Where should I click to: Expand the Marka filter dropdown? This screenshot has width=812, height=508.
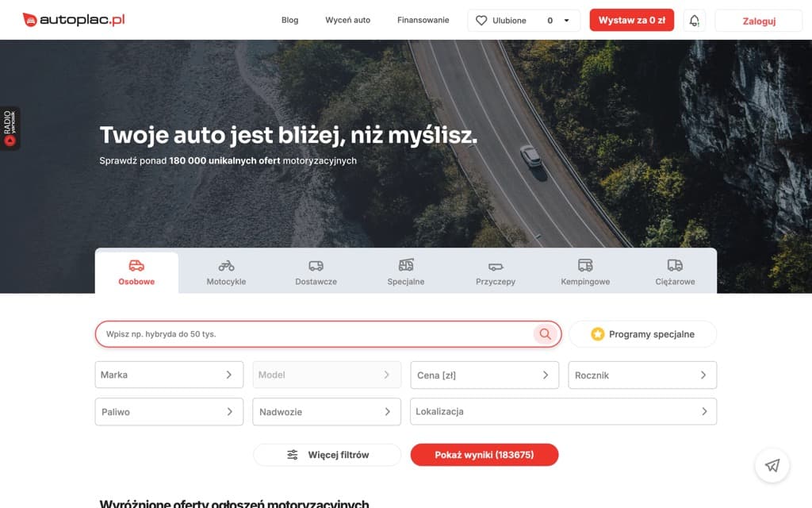point(168,375)
